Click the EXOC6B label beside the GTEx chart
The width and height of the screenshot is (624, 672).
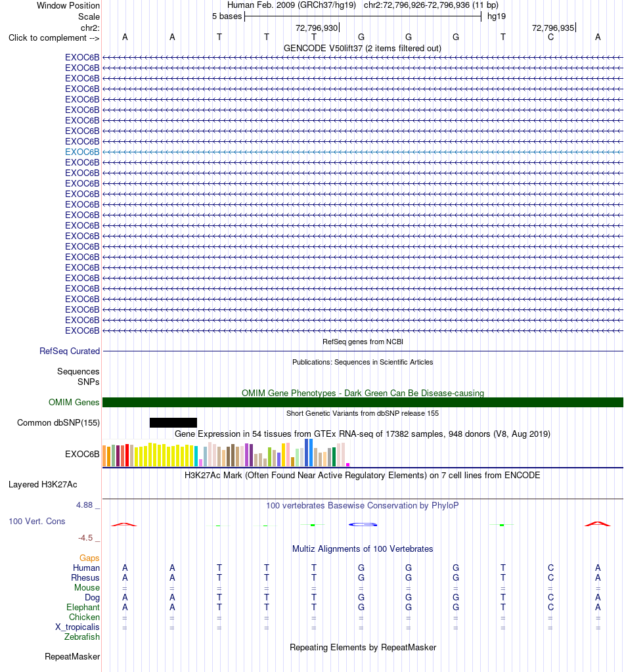pyautogui.click(x=82, y=455)
